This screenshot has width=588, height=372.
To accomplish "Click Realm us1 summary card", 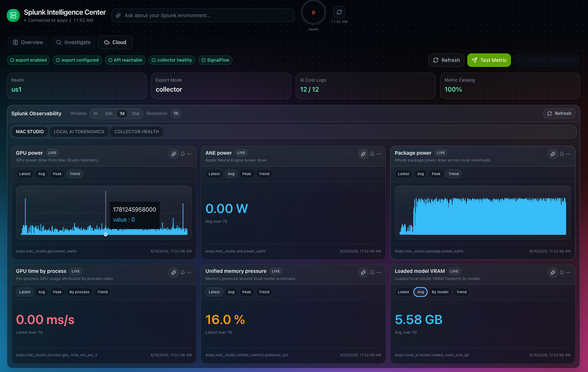I will coord(77,86).
